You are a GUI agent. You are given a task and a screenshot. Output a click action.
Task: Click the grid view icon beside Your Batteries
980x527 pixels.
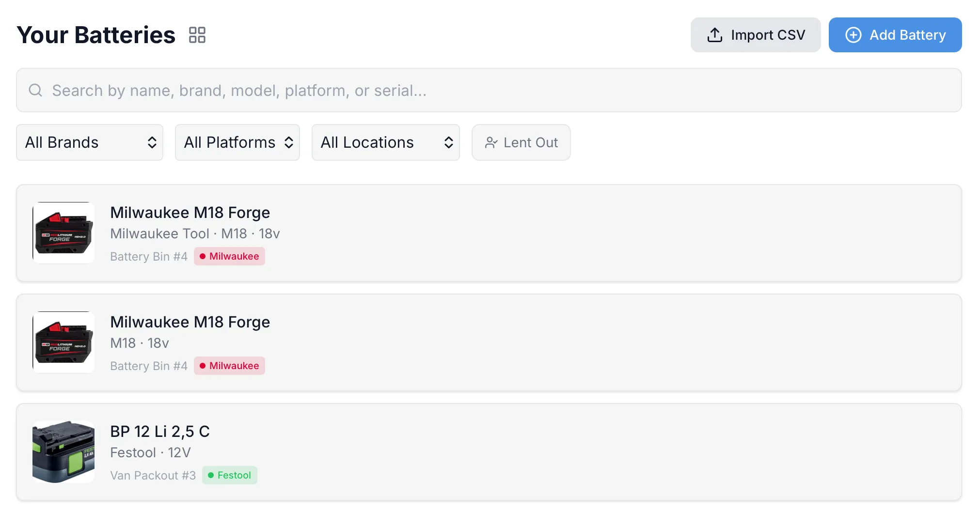[x=197, y=34]
